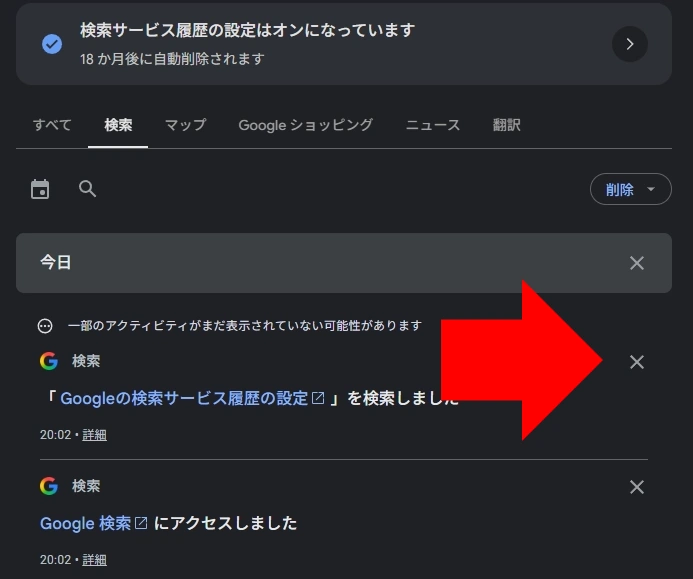Delete Google 検索 access entry
This screenshot has width=693, height=579.
point(636,487)
